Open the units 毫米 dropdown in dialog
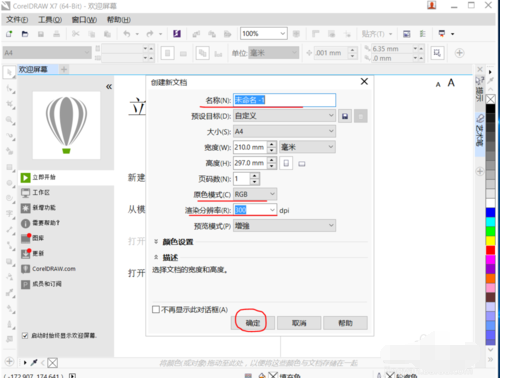Viewport: 513px width, 378px height. (x=307, y=147)
